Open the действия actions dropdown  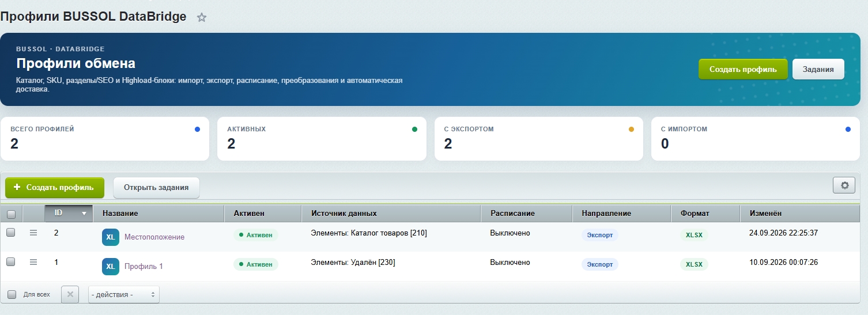tap(124, 294)
